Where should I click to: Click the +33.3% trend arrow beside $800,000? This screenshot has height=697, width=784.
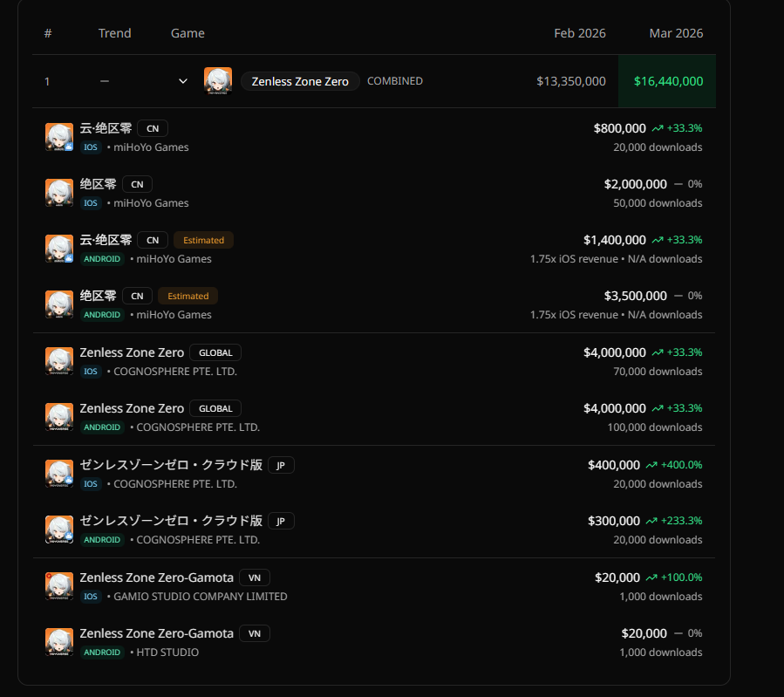point(658,128)
